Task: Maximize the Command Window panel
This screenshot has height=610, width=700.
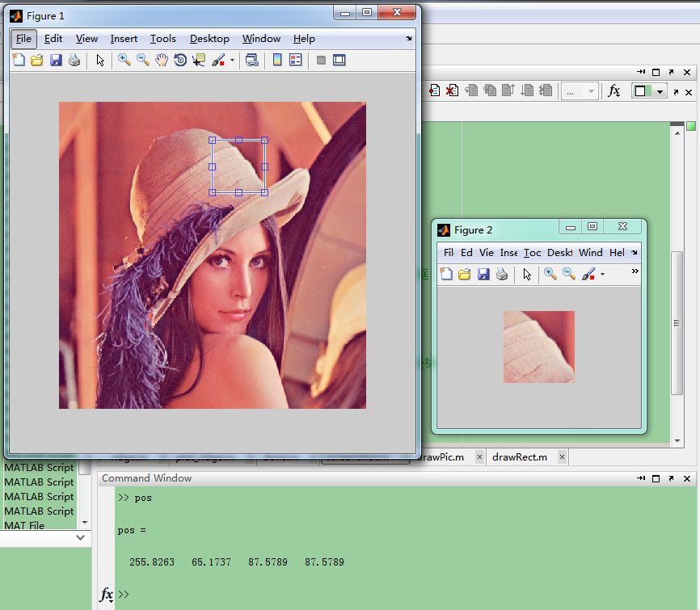Action: pos(656,478)
